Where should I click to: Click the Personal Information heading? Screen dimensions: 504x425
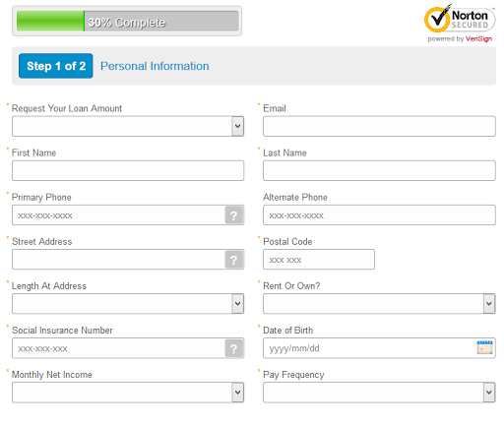pos(155,66)
